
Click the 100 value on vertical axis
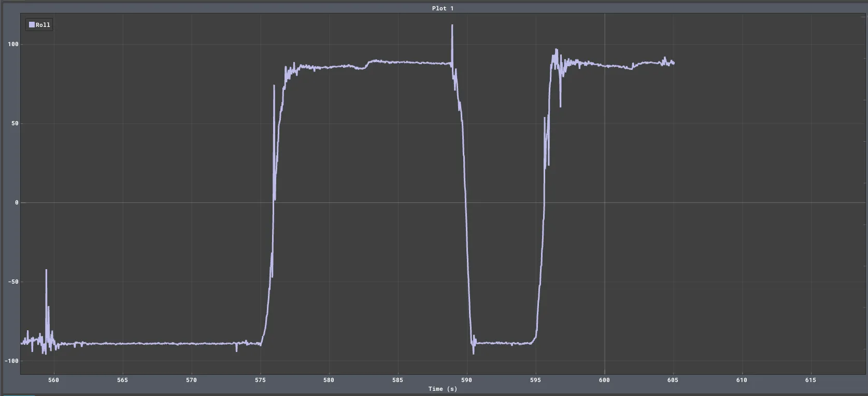[13, 44]
